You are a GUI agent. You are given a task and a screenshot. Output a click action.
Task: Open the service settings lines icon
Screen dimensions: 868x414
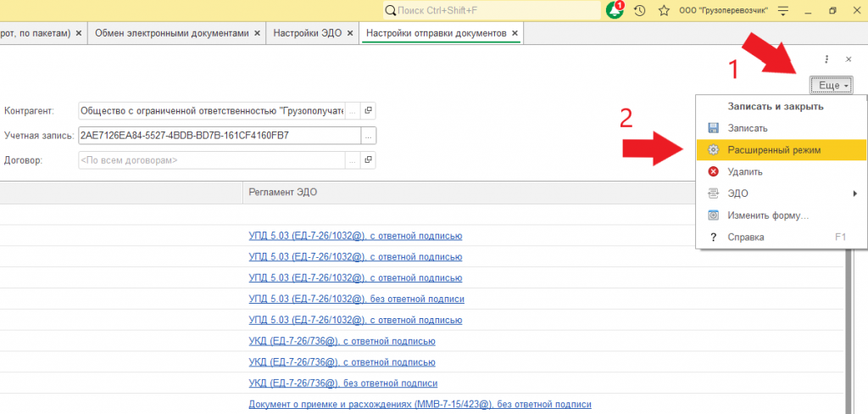click(782, 10)
